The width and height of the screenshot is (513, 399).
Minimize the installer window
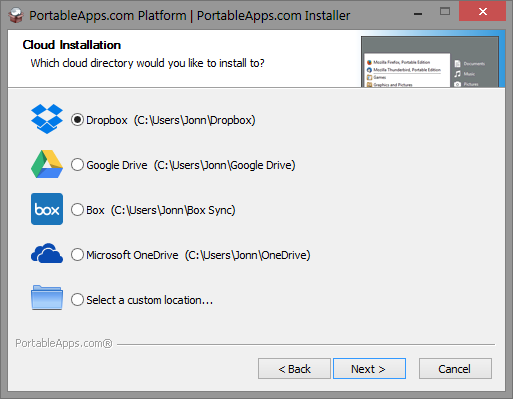[418, 14]
